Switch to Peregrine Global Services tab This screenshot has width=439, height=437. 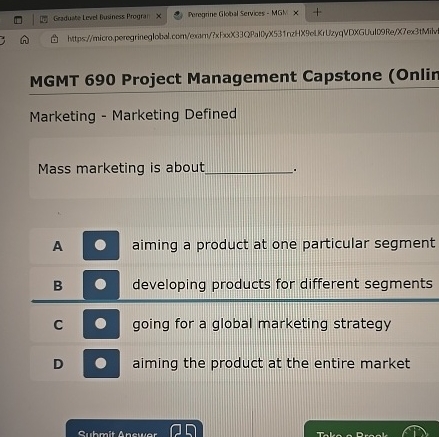pos(237,14)
